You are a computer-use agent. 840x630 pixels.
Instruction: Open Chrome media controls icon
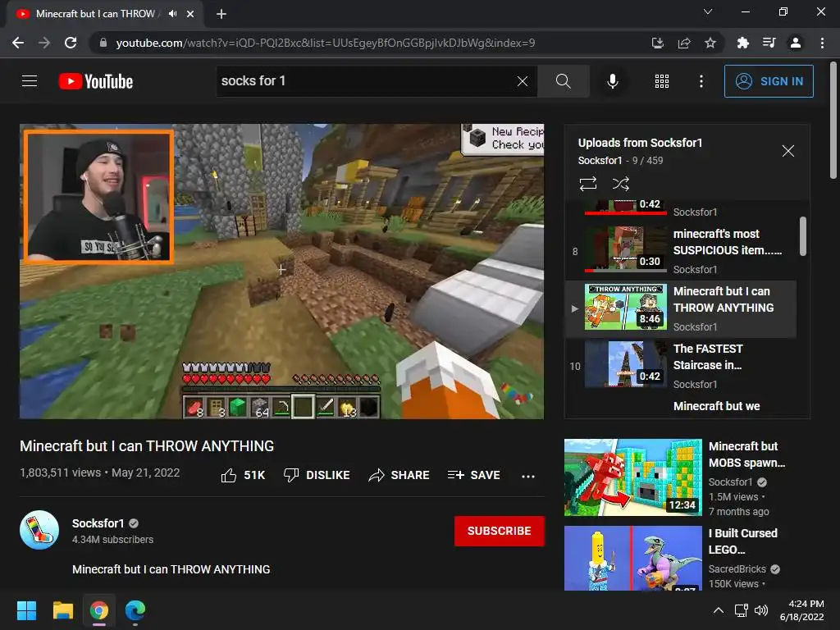pyautogui.click(x=769, y=43)
